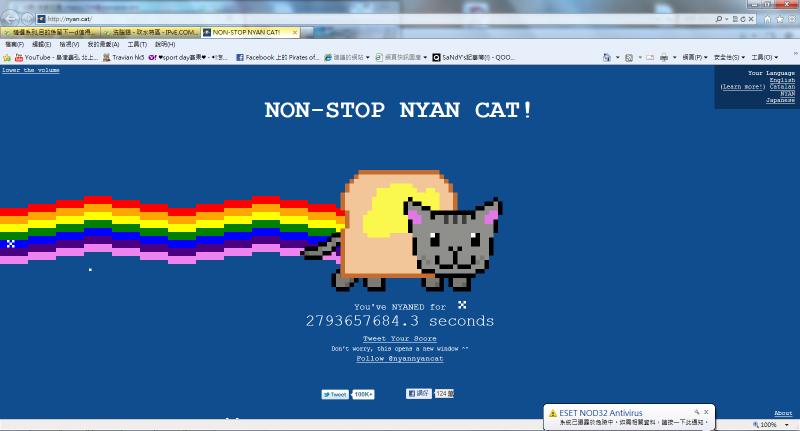Expand the Home button dropdown arrow

click(617, 58)
